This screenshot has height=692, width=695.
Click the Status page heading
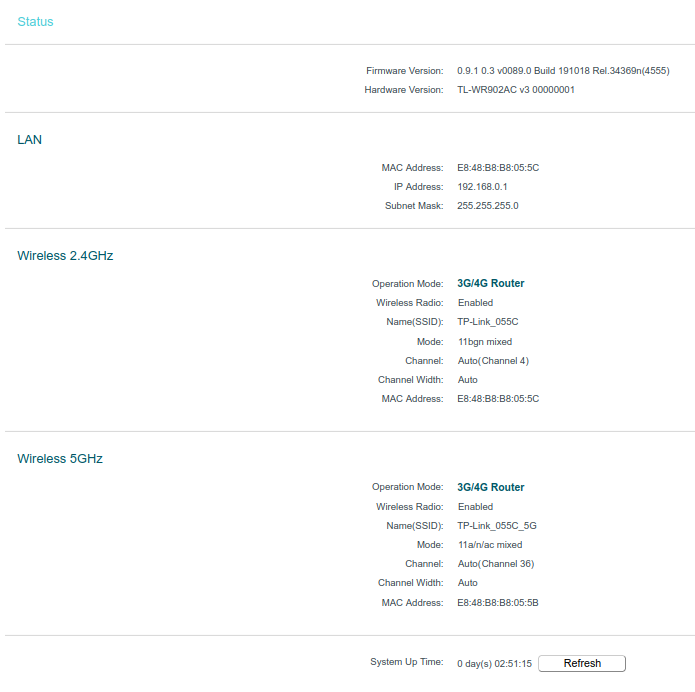(x=35, y=21)
